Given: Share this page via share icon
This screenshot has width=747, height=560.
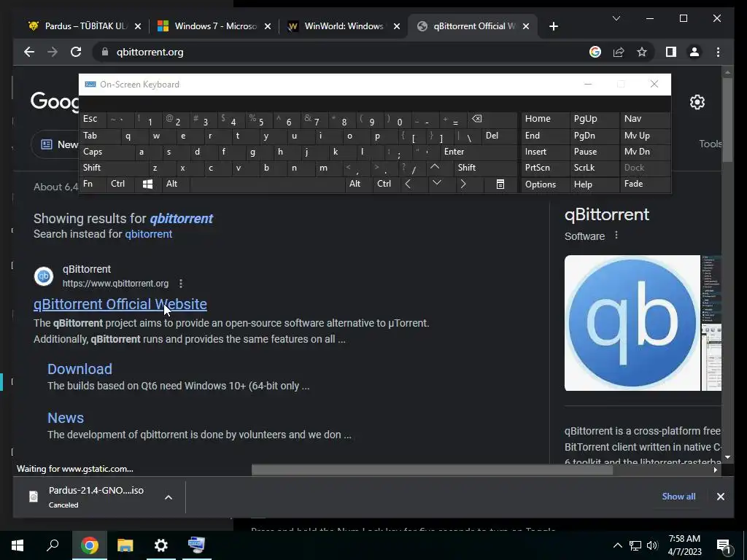Looking at the screenshot, I should 619,52.
